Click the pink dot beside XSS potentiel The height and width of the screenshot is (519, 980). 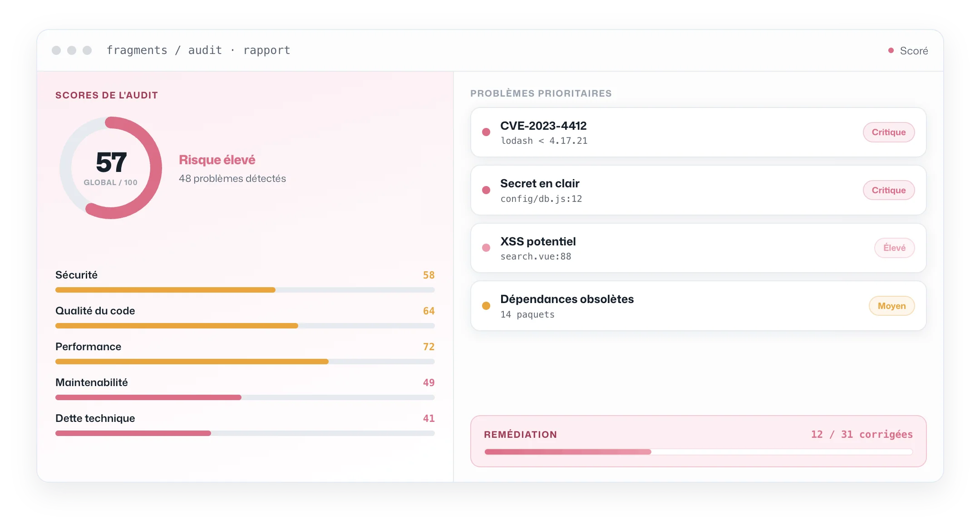(x=486, y=248)
